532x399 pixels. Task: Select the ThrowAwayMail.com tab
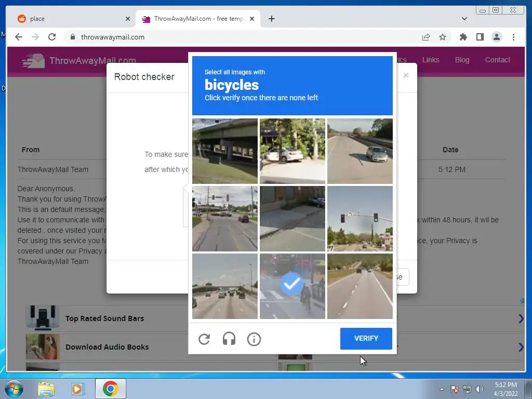[x=198, y=19]
